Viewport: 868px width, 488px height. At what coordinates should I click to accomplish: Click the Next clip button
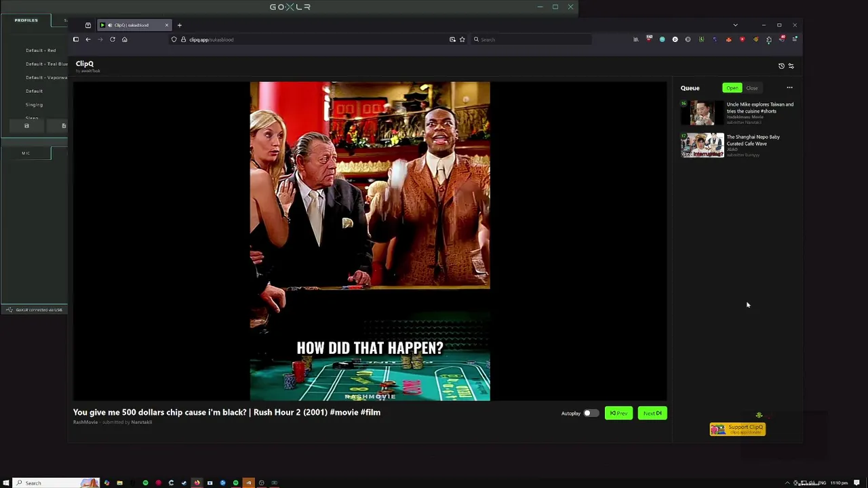point(652,413)
